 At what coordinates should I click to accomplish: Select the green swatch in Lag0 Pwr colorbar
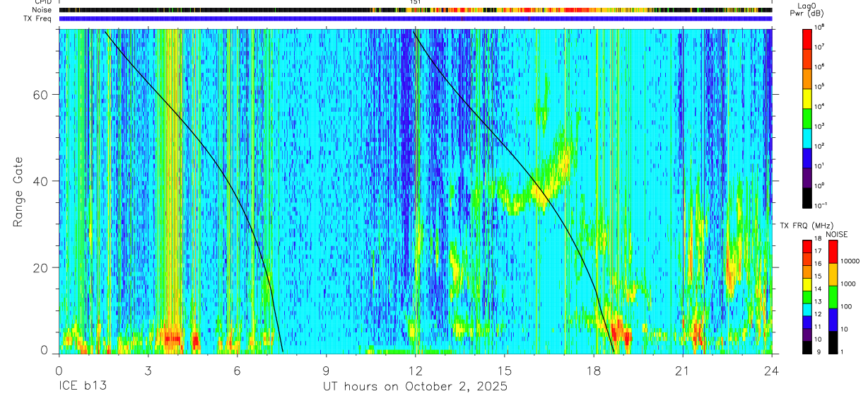[807, 117]
